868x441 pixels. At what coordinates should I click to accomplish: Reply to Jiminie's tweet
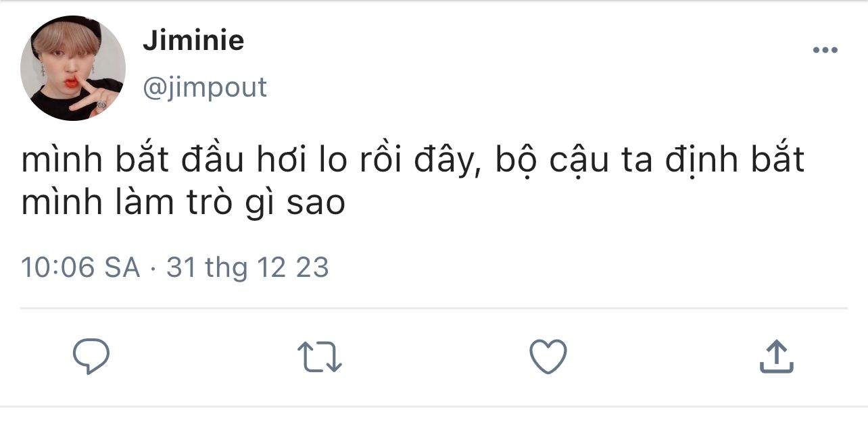(x=91, y=357)
